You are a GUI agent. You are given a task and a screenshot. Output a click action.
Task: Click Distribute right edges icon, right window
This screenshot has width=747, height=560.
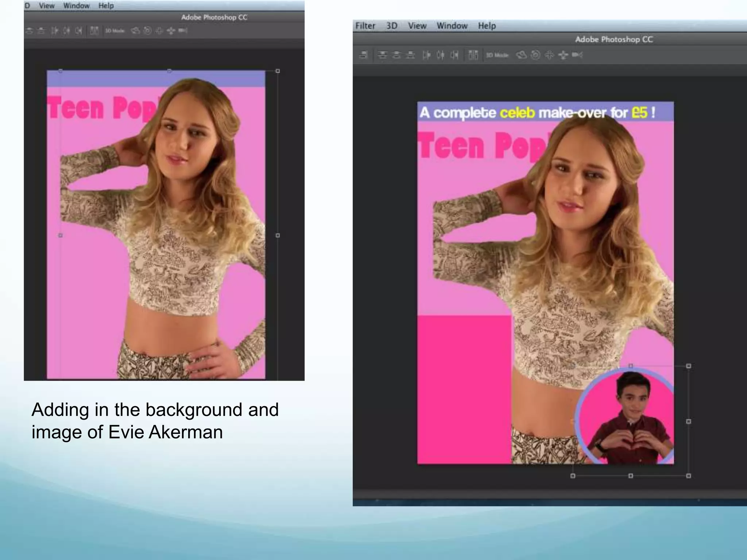(454, 55)
